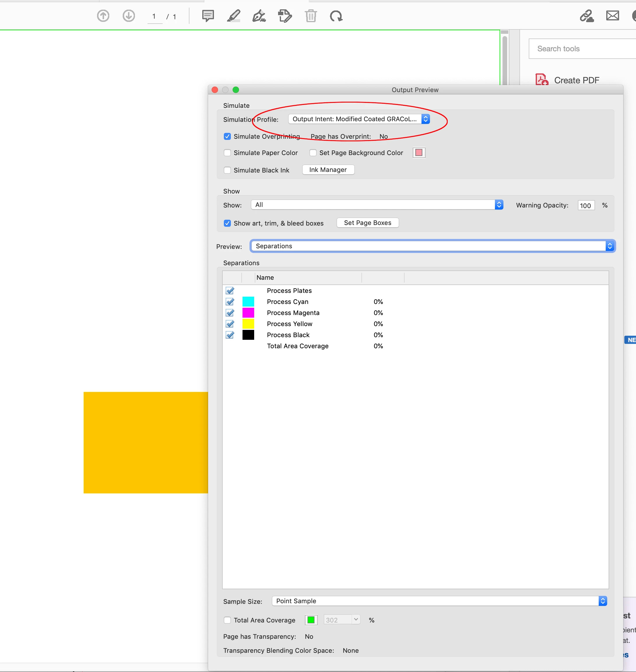Disable the Simulate Overprinting checkbox
636x672 pixels.
coord(227,137)
